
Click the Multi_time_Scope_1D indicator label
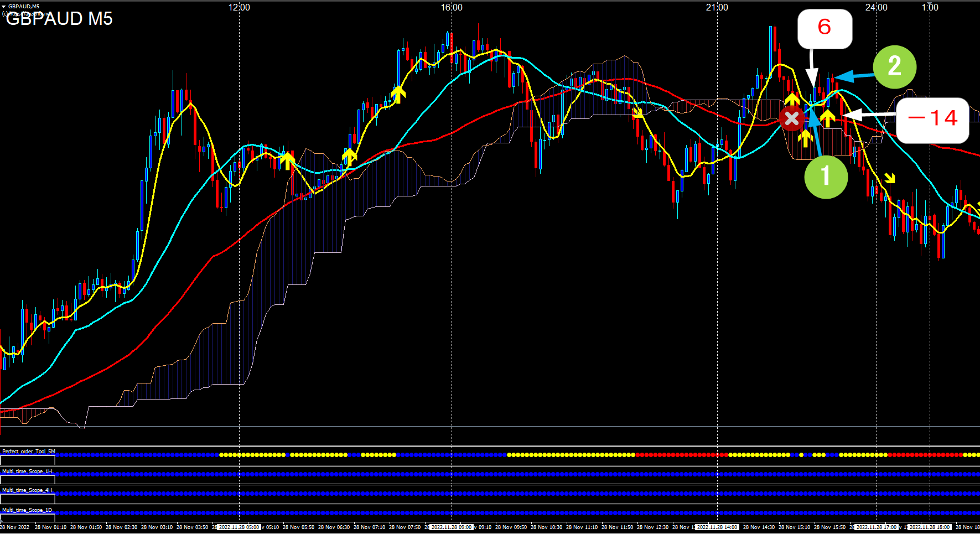coord(27,510)
